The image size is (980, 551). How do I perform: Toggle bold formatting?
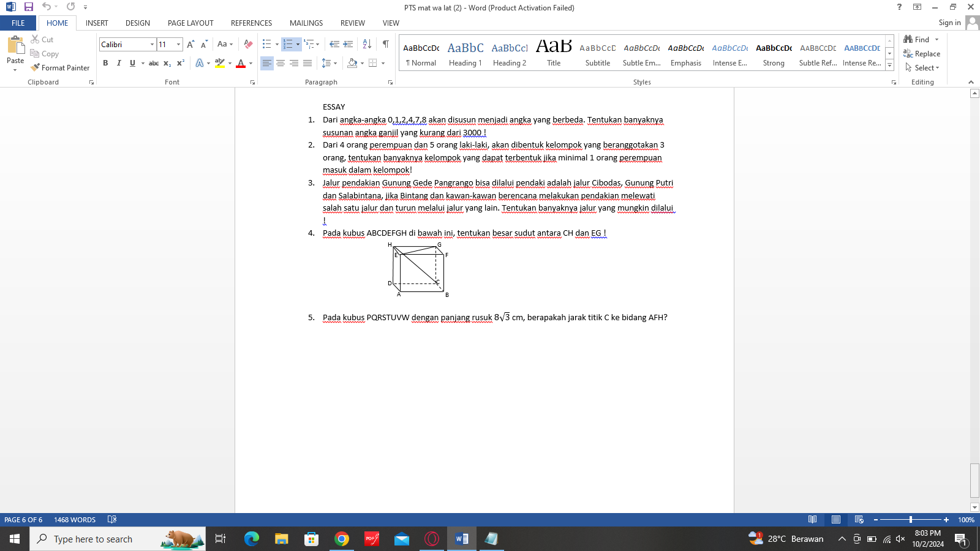[x=105, y=63]
